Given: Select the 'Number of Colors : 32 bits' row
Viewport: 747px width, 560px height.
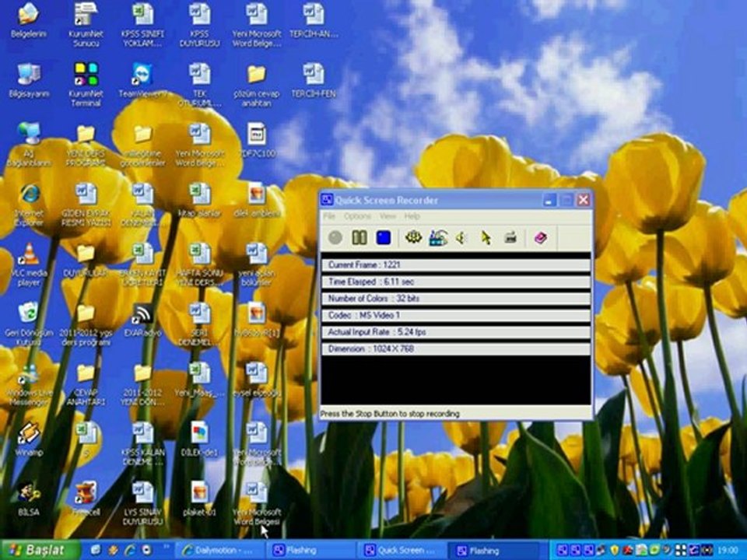Looking at the screenshot, I should coord(456,299).
